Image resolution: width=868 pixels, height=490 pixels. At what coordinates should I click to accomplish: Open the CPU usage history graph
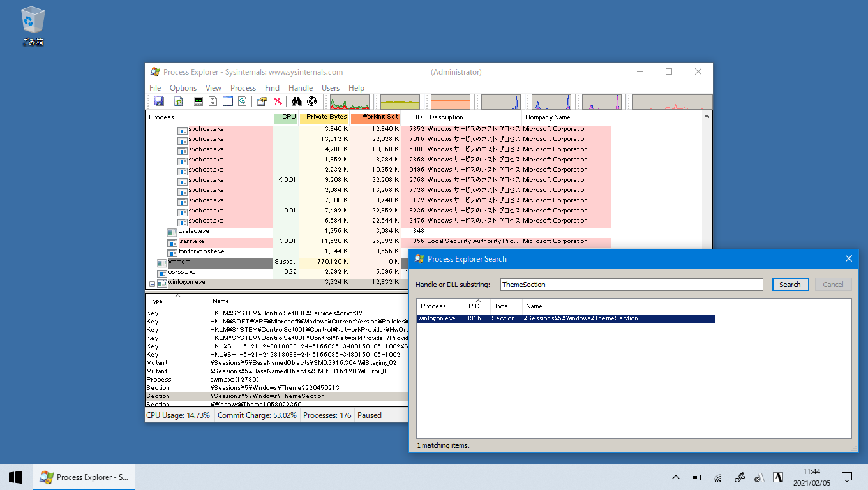tap(349, 102)
